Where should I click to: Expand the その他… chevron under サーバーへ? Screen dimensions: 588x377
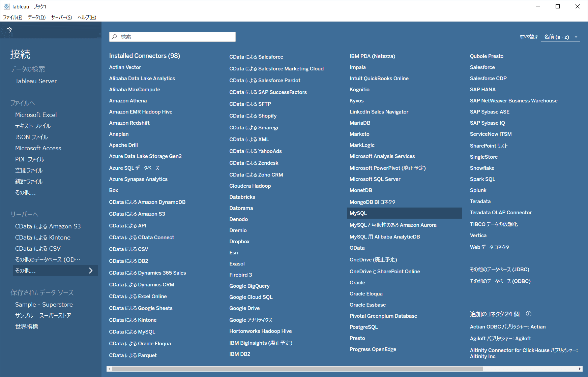91,271
